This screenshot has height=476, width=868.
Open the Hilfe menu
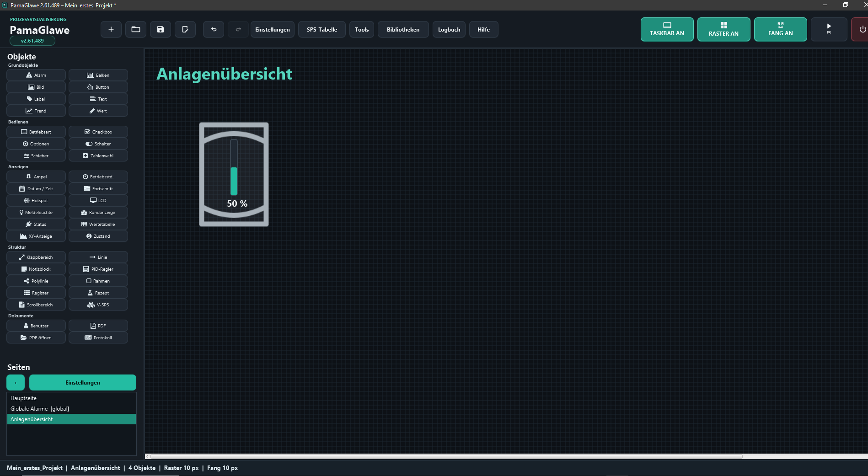click(x=483, y=29)
